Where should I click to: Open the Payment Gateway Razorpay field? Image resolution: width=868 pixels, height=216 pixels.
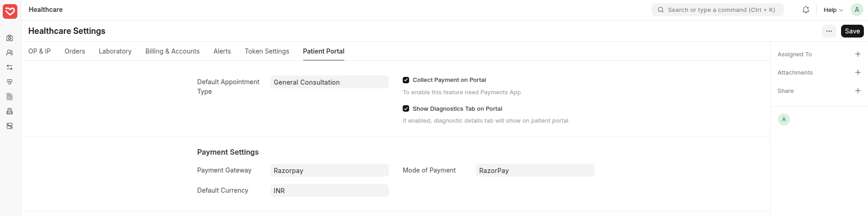[329, 171]
